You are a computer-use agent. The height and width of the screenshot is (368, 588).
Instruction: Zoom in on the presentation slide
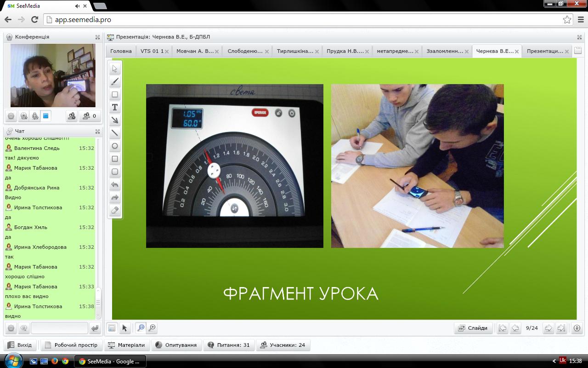point(152,328)
